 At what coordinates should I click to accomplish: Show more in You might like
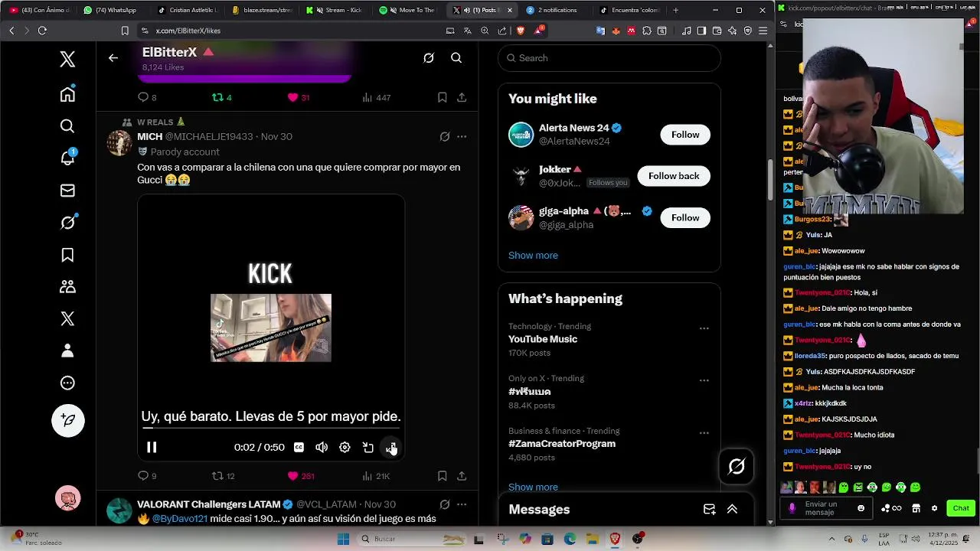pyautogui.click(x=533, y=256)
